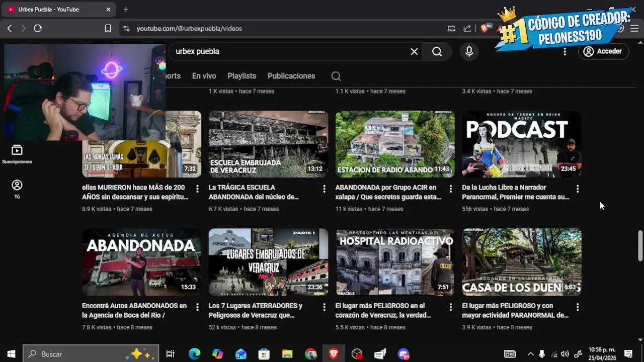This screenshot has height=362, width=644.
Task: Open the Playlists tab
Action: click(x=242, y=76)
